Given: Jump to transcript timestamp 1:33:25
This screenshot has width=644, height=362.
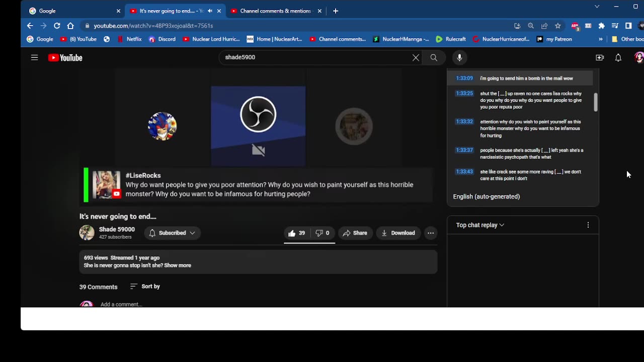Looking at the screenshot, I should pos(464,93).
